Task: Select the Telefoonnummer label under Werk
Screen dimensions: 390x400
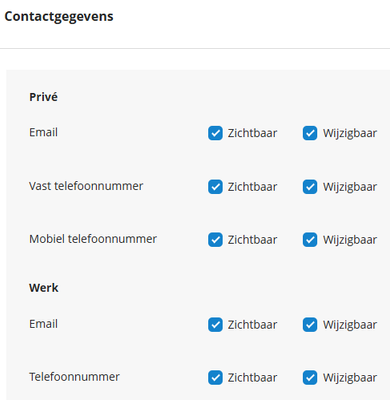Action: [74, 377]
